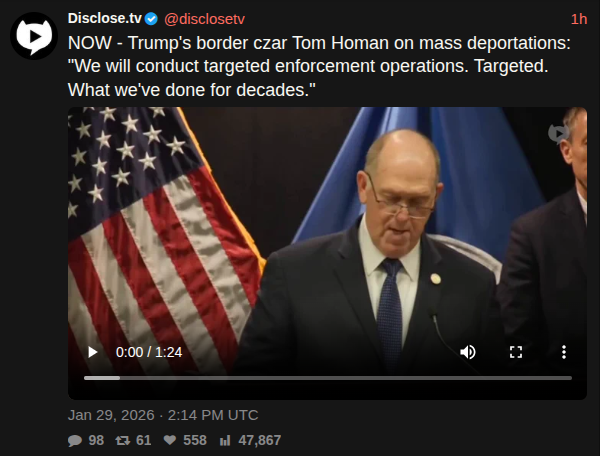This screenshot has height=456, width=600.
Task: Click the retweet arrows icon
Action: click(122, 440)
